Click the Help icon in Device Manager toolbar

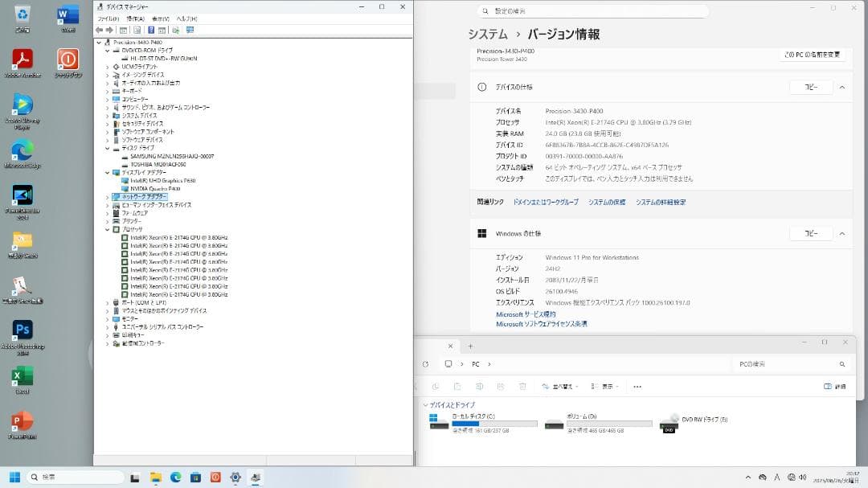point(152,30)
